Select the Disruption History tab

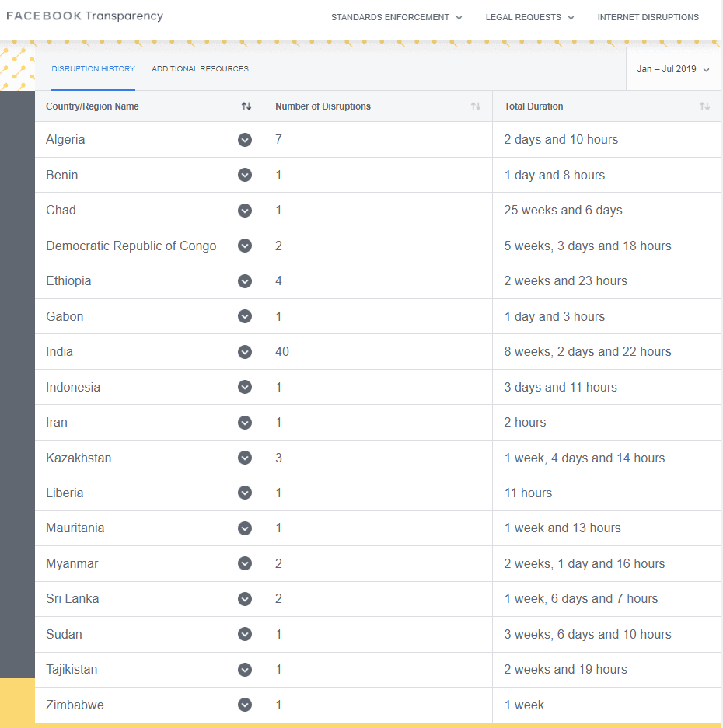pyautogui.click(x=93, y=68)
